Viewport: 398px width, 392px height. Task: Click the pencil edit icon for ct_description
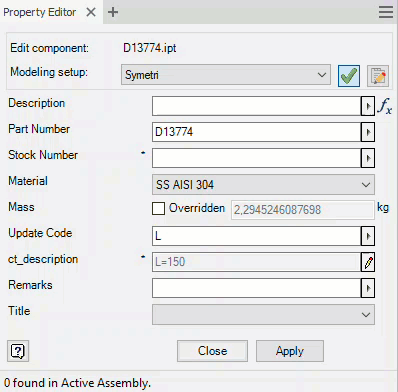click(x=368, y=262)
